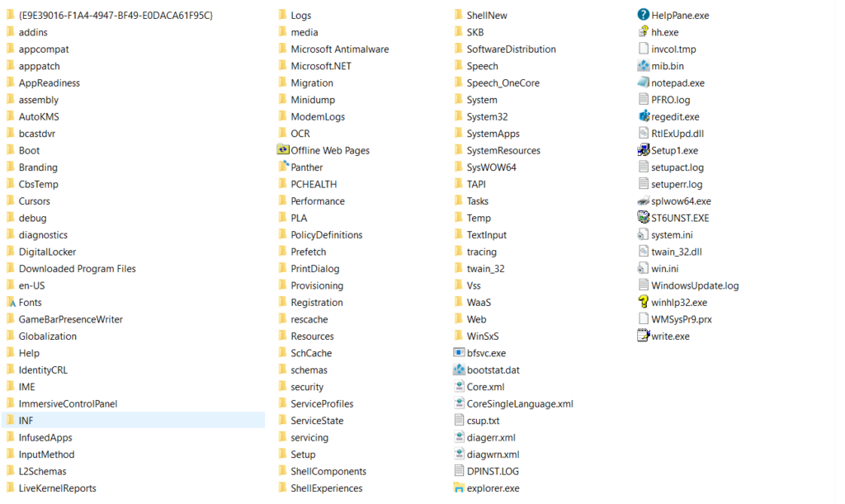The width and height of the screenshot is (845, 504).
Task: Select the ShellExperiences folder
Action: [x=320, y=488]
